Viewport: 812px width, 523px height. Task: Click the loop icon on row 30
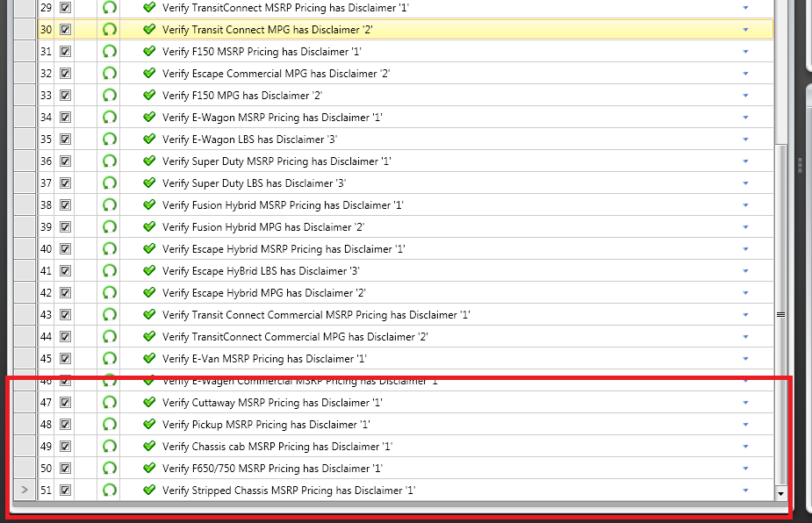(x=109, y=30)
